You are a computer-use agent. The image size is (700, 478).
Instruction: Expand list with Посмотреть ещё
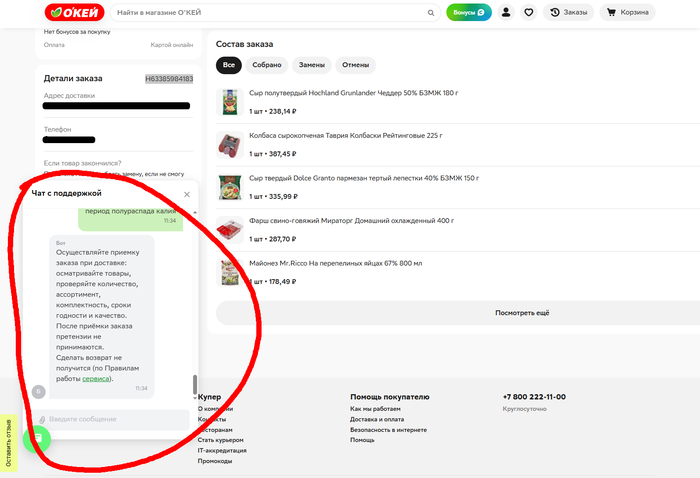pyautogui.click(x=521, y=313)
